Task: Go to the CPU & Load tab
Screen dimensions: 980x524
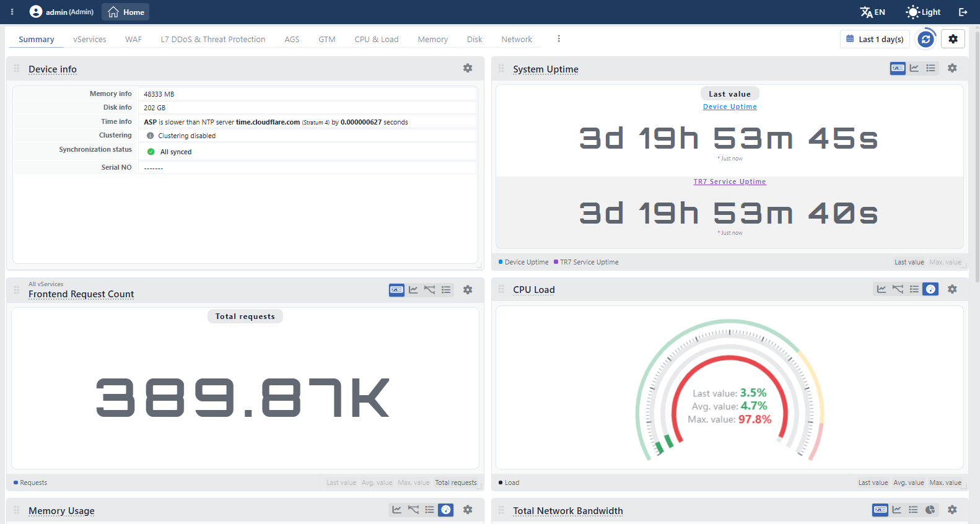Action: pyautogui.click(x=377, y=39)
